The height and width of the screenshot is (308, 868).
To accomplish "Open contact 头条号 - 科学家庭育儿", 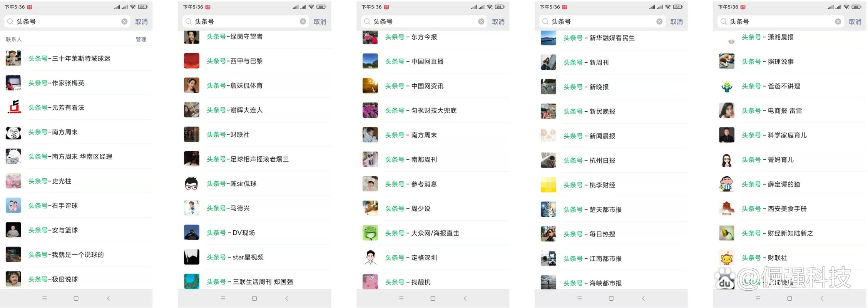I will click(x=789, y=135).
